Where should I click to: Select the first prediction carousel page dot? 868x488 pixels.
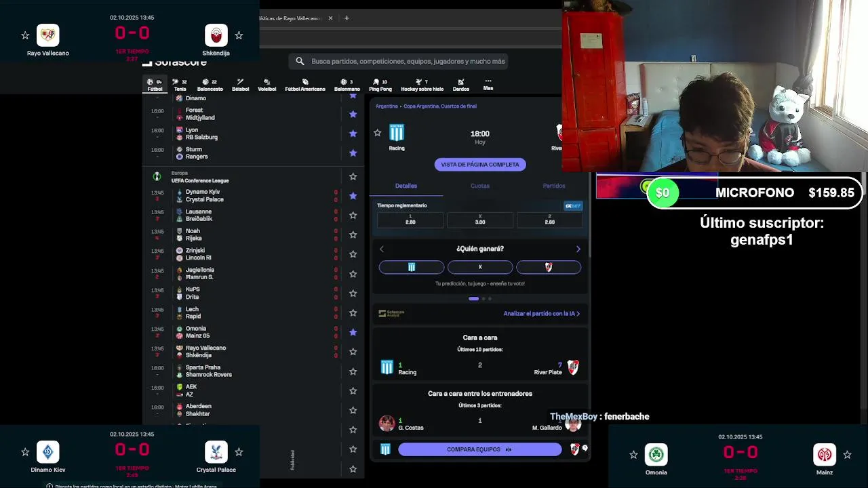pos(473,298)
